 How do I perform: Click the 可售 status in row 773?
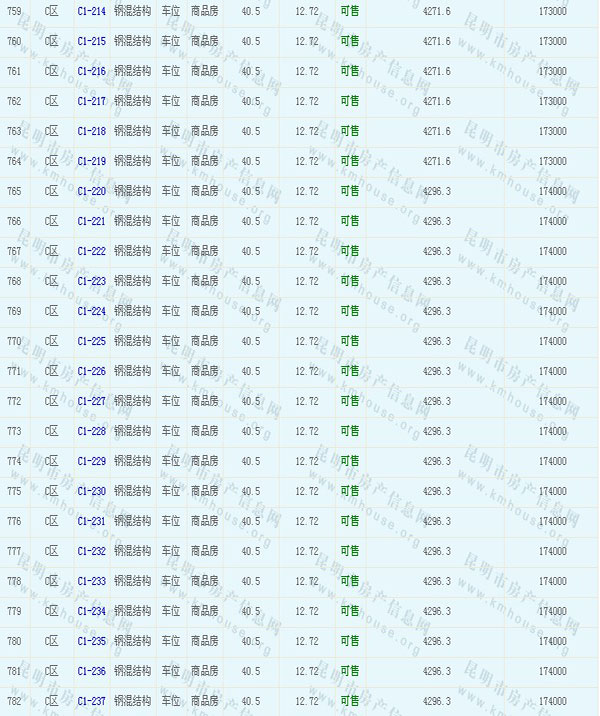350,431
